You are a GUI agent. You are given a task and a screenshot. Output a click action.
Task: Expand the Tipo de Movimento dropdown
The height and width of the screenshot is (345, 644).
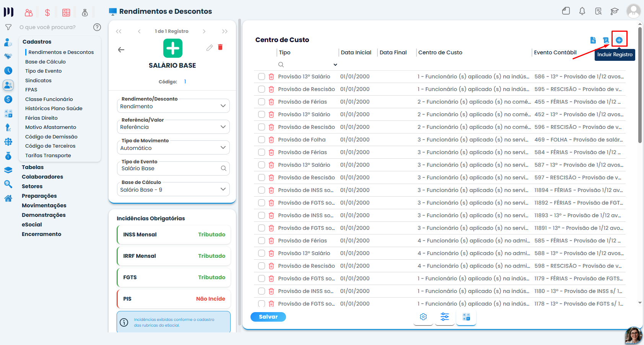click(x=223, y=147)
